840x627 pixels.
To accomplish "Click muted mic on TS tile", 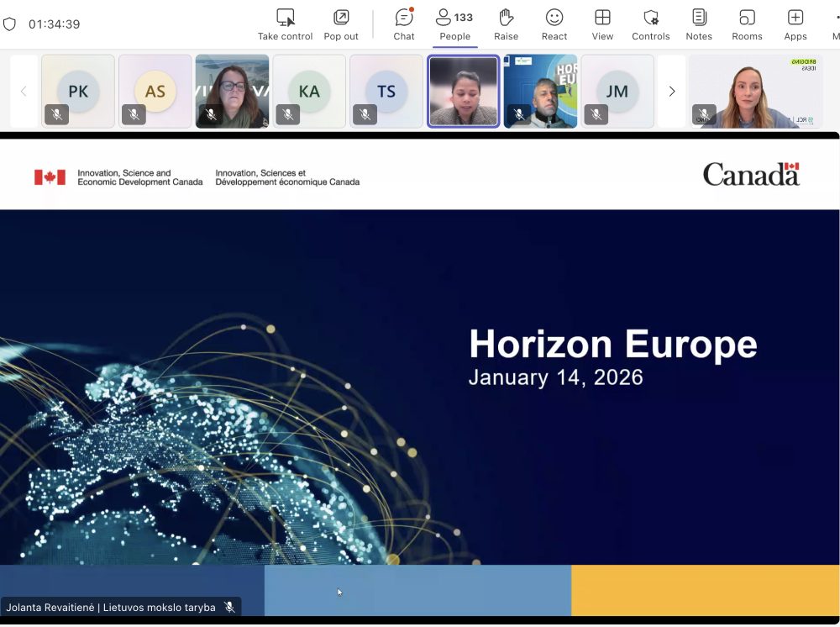I will [x=365, y=114].
